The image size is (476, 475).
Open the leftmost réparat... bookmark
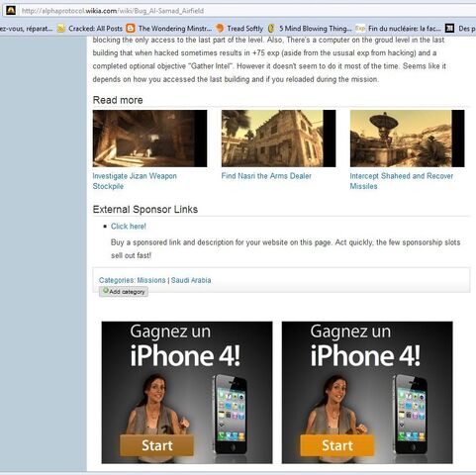[27, 29]
